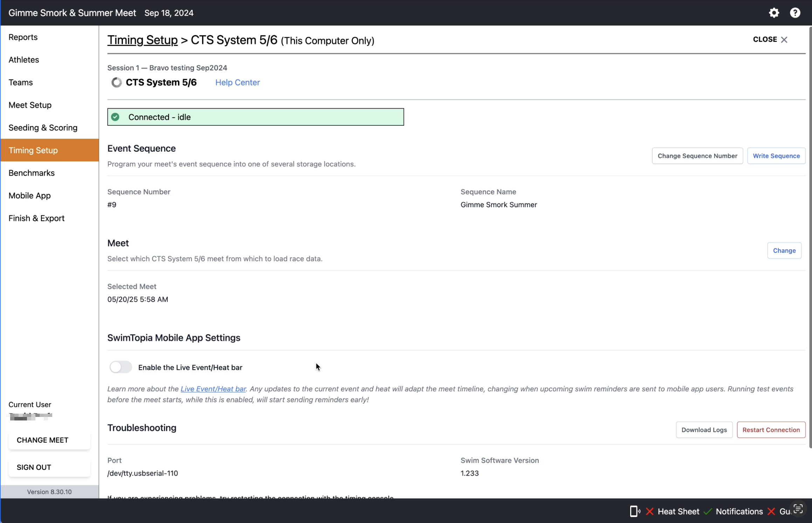Open settings with the gear icon
Screen dimensions: 812x523
point(774,13)
